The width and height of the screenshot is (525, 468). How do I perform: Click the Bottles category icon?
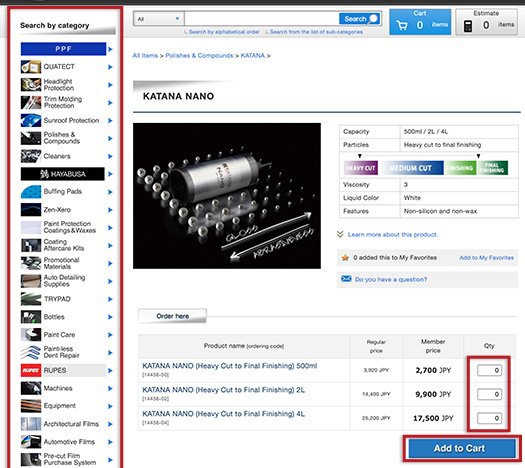(x=31, y=317)
